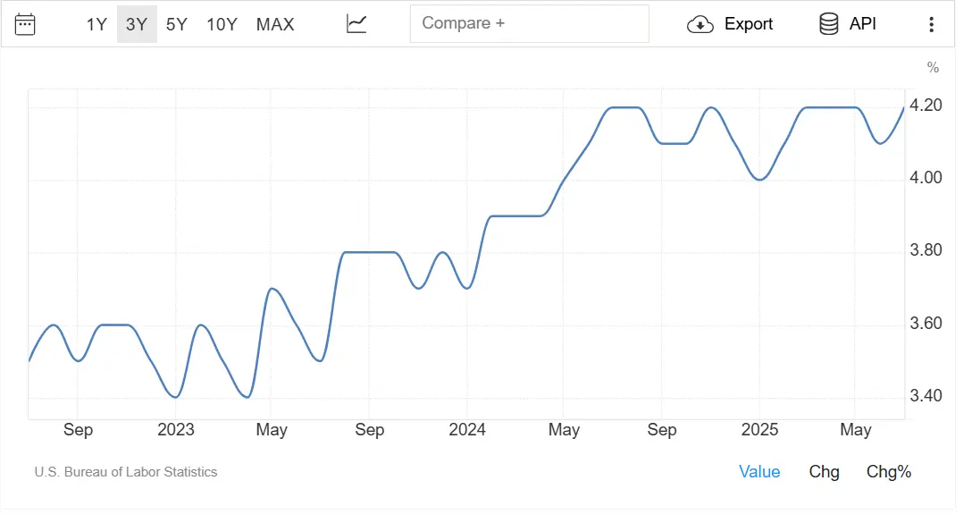Click the line's dip at 2025 label
Viewport: 980px width, 523px height.
759,180
